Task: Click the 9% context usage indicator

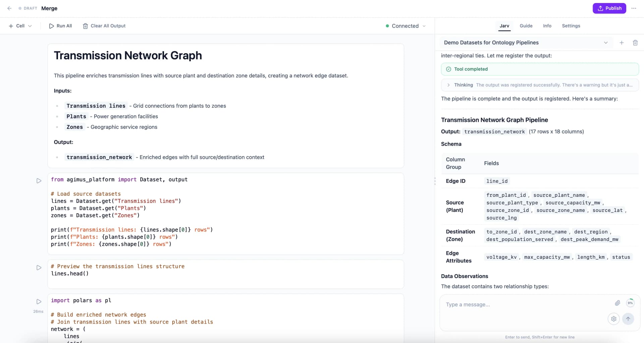Action: click(x=630, y=303)
